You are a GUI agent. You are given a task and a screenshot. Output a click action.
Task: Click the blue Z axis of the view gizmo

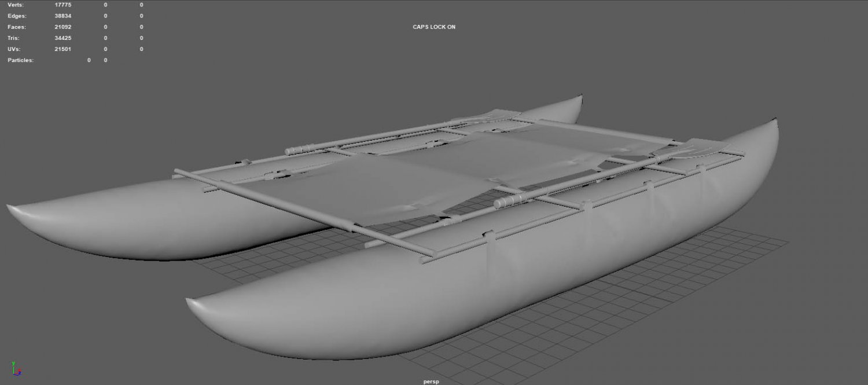pyautogui.click(x=20, y=374)
